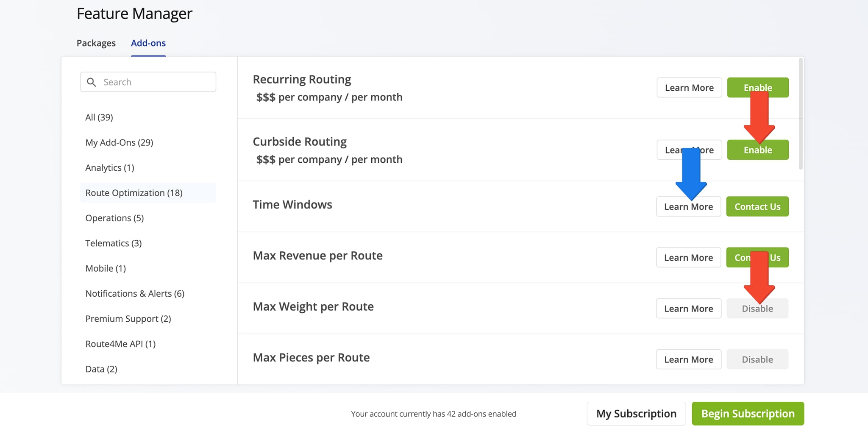Filter by All (39) category
Viewport: 868px width, 434px height.
(99, 117)
